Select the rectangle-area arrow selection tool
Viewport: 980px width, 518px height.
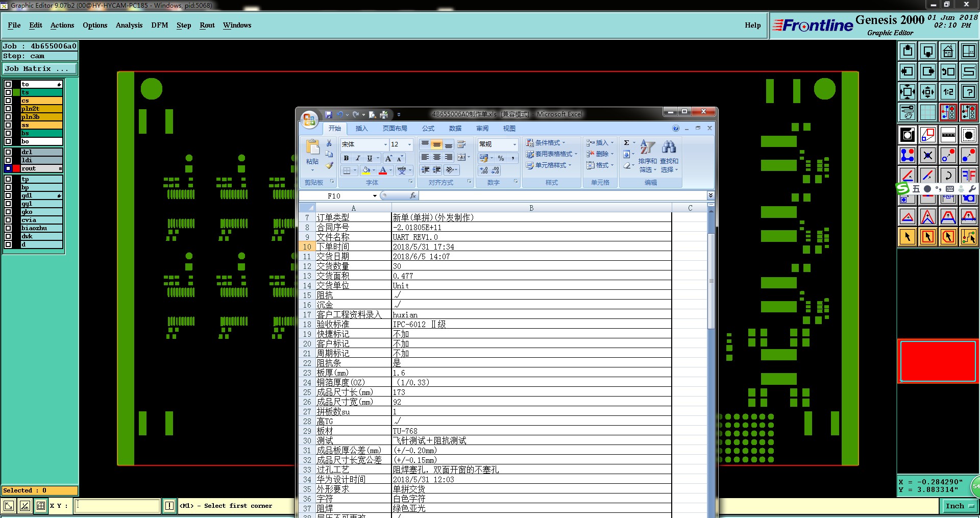(927, 237)
